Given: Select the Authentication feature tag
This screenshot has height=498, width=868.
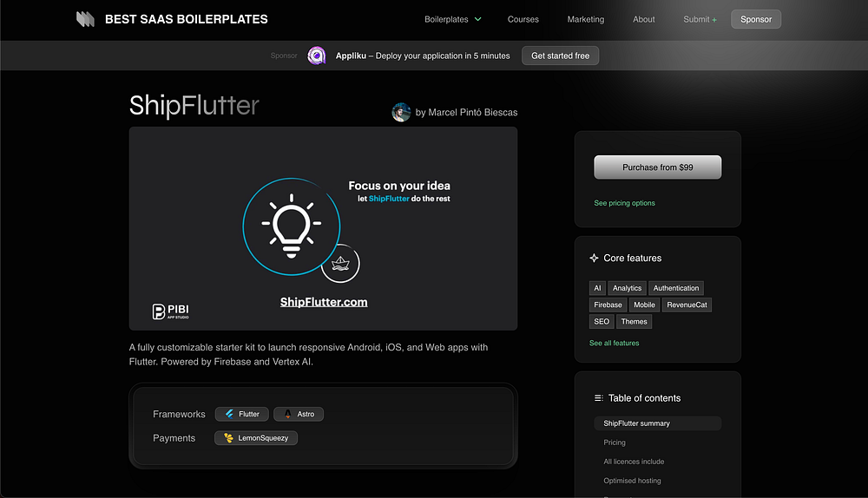Looking at the screenshot, I should tap(676, 288).
